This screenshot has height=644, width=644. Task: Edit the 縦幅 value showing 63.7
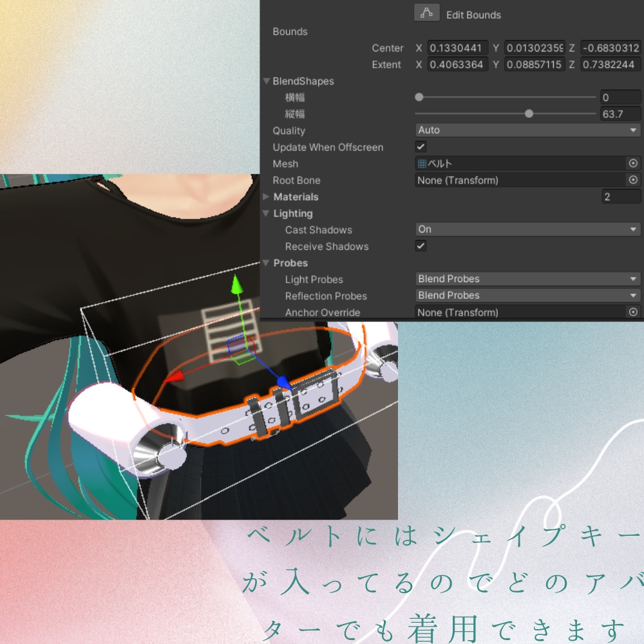point(620,114)
